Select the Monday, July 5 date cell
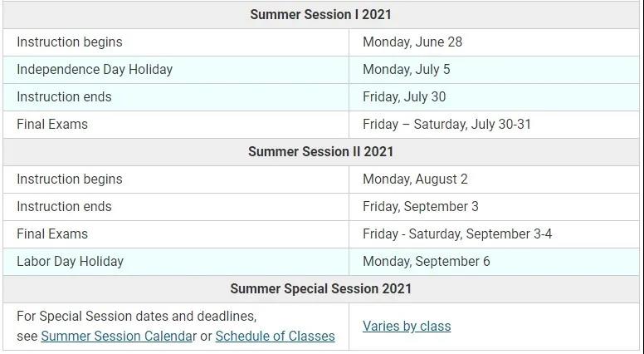Viewport: 644px width, 354px height. pyautogui.click(x=494, y=70)
